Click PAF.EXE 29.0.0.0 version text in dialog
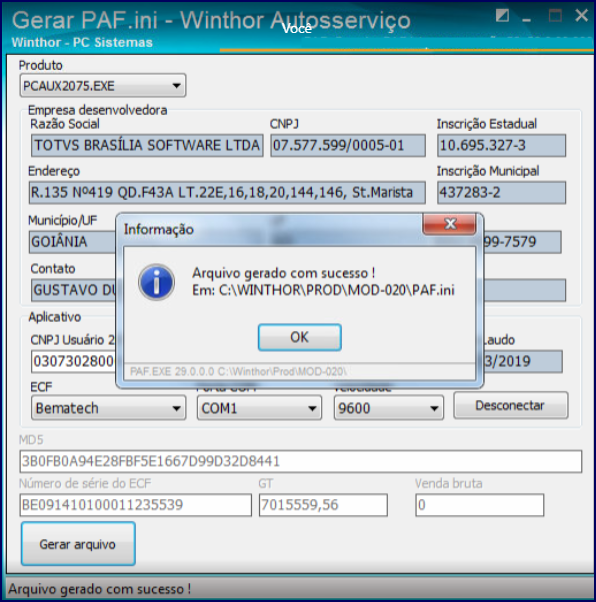596x602 pixels. click(238, 372)
